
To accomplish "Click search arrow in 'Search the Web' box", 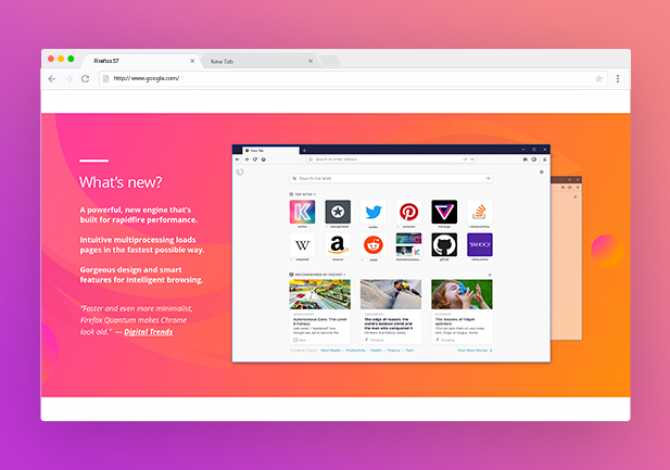I will tap(488, 178).
